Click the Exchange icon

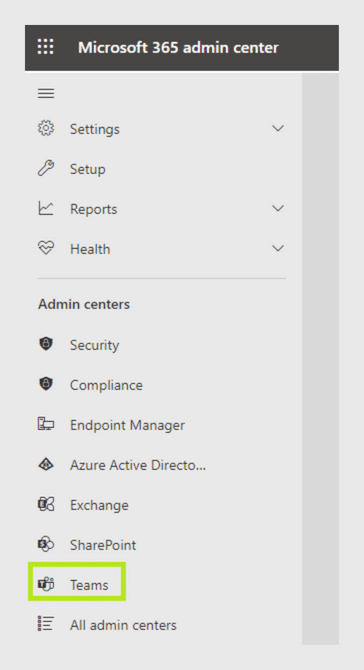(x=46, y=505)
